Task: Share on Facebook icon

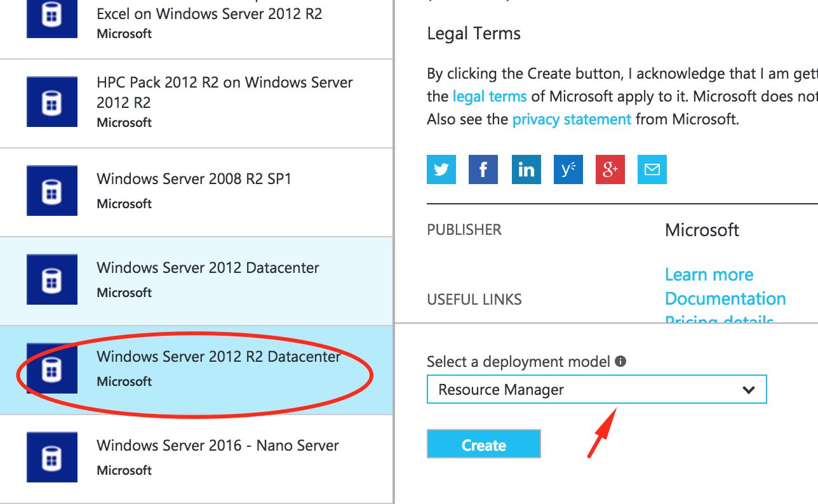Action: click(x=483, y=169)
